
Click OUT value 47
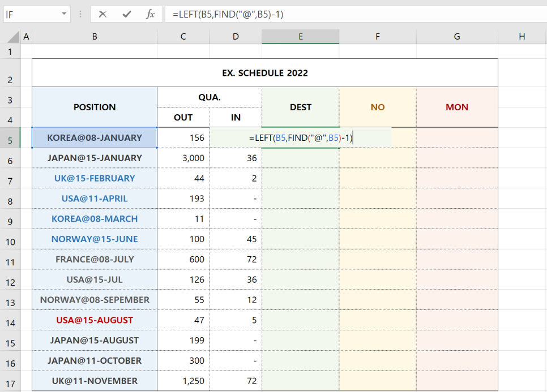tap(183, 320)
